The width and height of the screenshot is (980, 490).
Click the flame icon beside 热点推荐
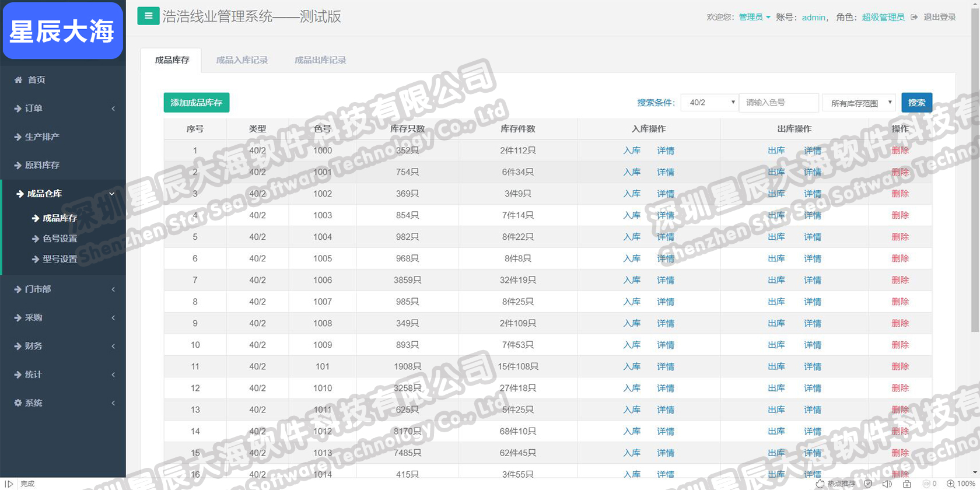coord(820,484)
